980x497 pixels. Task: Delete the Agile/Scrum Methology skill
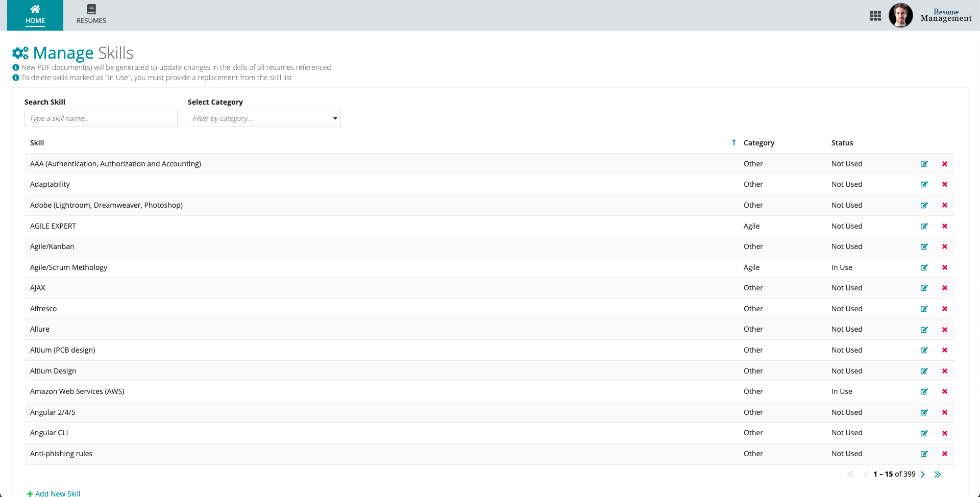945,267
